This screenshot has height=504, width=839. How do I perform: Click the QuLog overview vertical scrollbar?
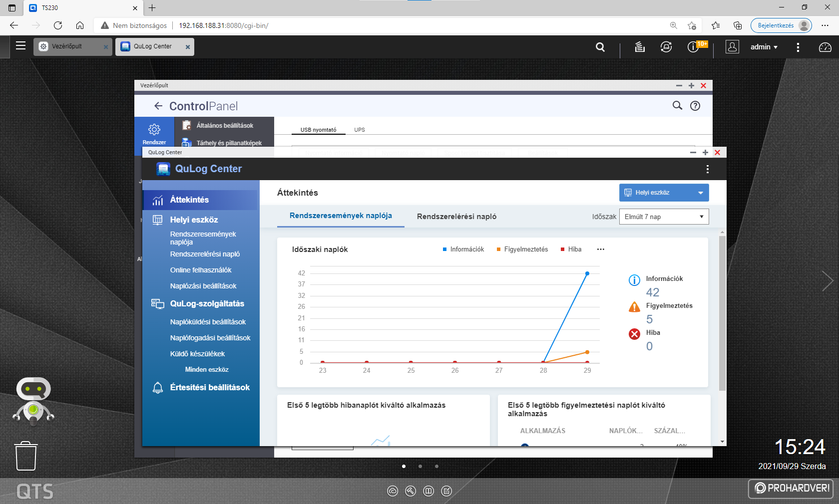click(722, 313)
